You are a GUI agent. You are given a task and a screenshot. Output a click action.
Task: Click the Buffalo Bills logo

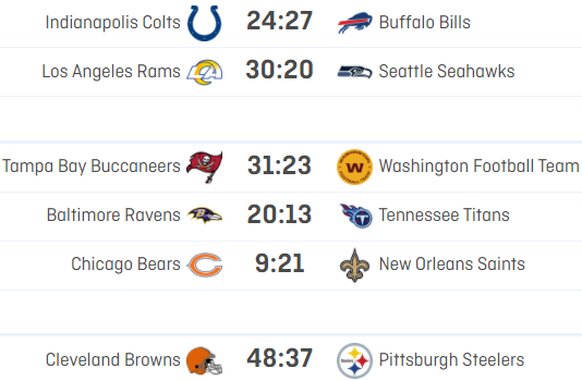[x=355, y=23]
